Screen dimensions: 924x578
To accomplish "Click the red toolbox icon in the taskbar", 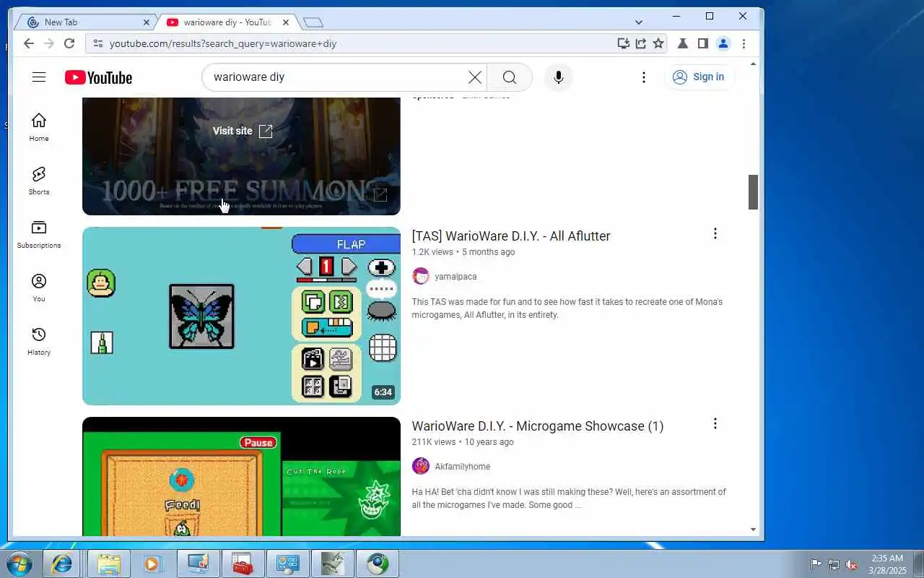I will 243,564.
